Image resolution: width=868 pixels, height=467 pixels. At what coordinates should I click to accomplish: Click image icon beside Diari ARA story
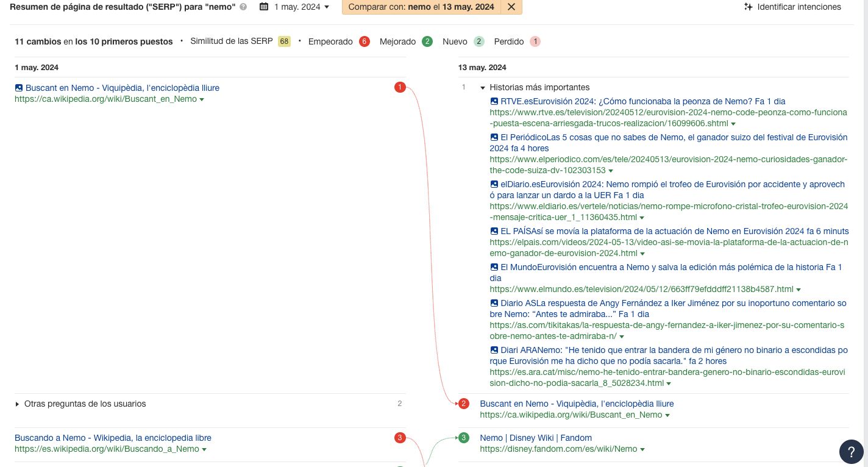click(x=494, y=350)
